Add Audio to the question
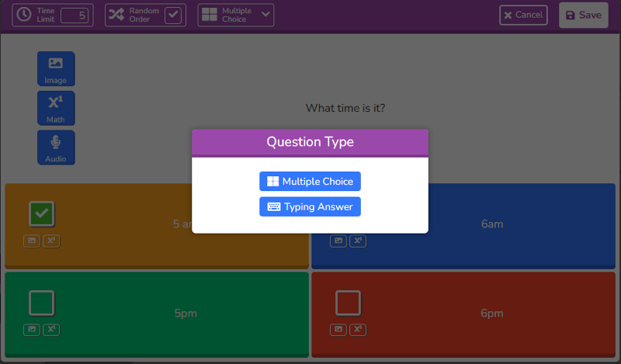 (x=56, y=147)
